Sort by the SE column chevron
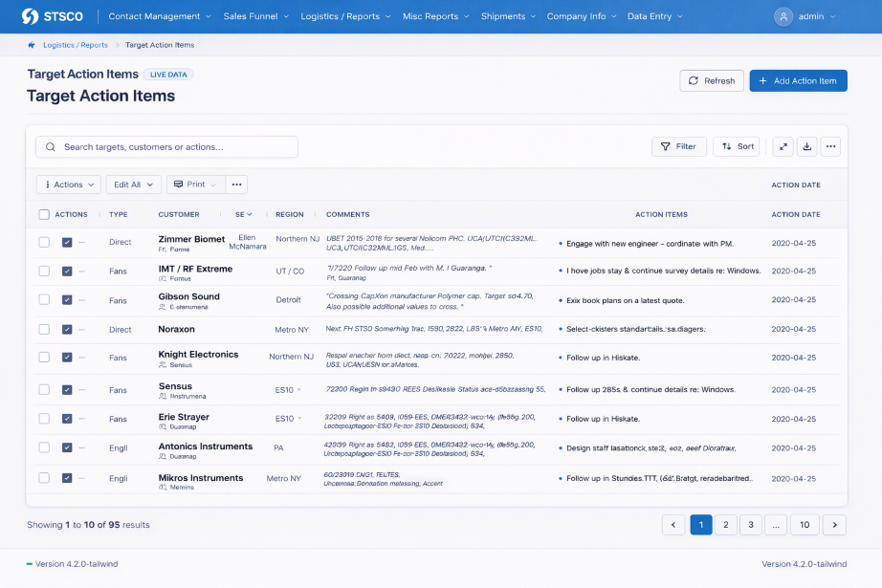Viewport: 882px width, 588px height. coord(249,214)
